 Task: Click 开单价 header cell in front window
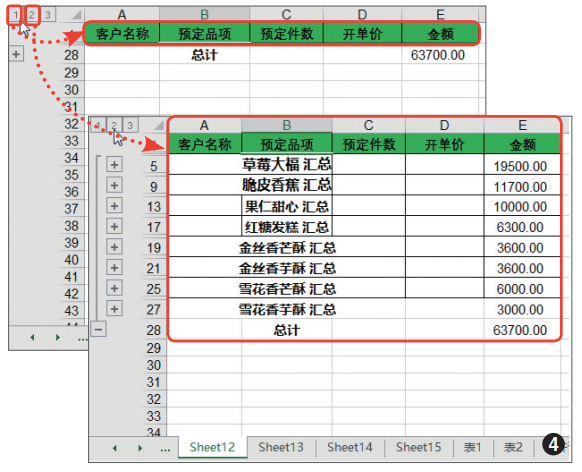coord(445,144)
